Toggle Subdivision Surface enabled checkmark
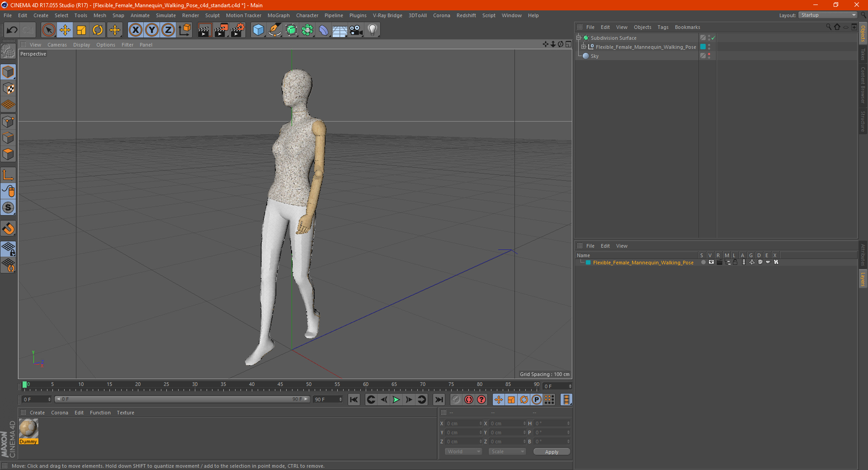Screen dimensions: 868x470 click(x=713, y=38)
